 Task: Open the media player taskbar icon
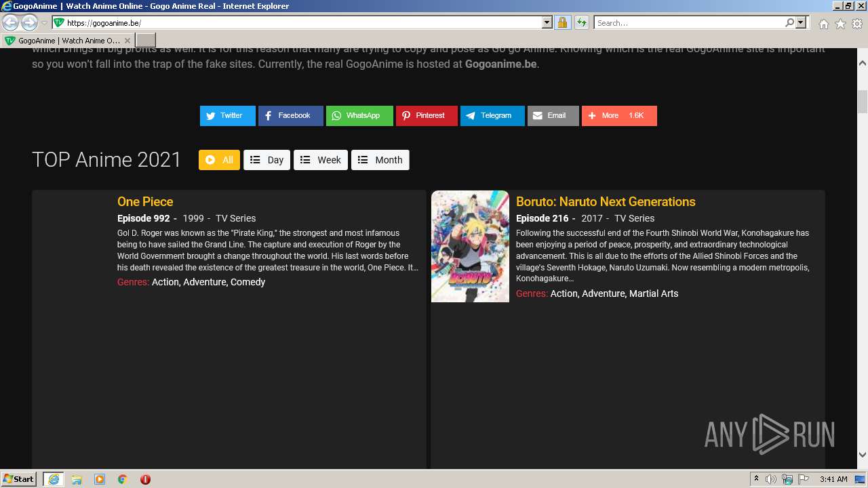(100, 479)
